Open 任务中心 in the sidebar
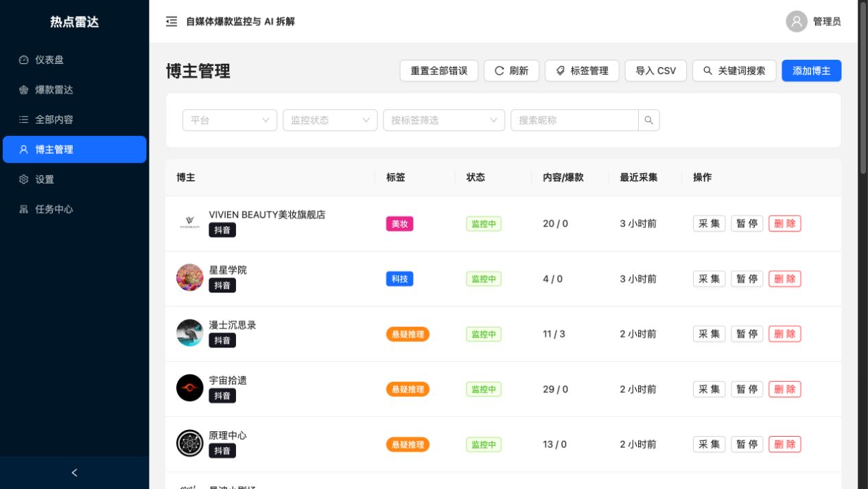The image size is (868, 489). point(74,209)
